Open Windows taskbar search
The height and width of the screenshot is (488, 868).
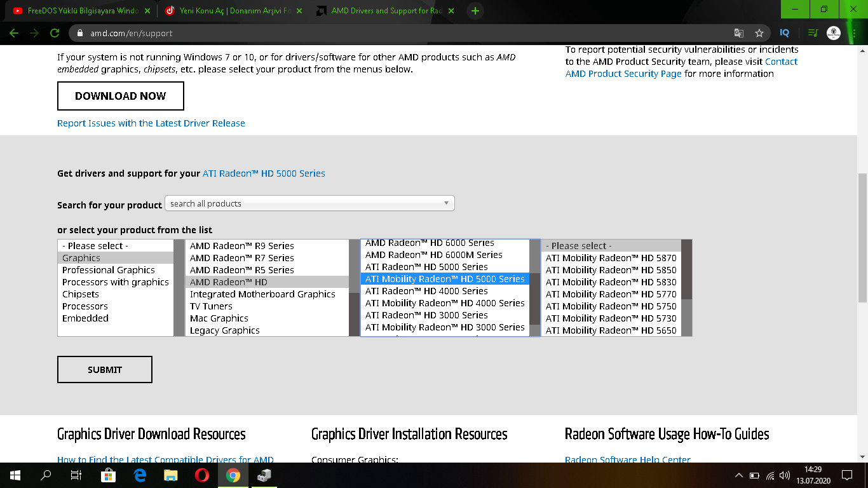[x=46, y=475]
